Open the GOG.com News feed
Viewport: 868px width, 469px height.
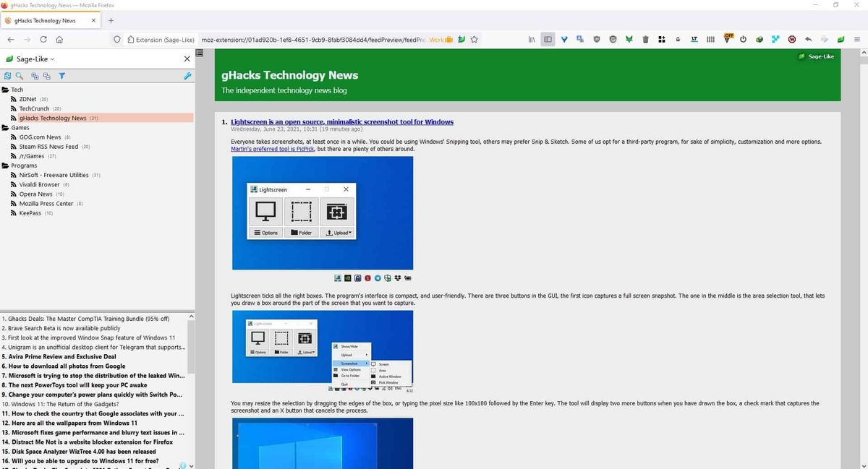[x=41, y=137]
